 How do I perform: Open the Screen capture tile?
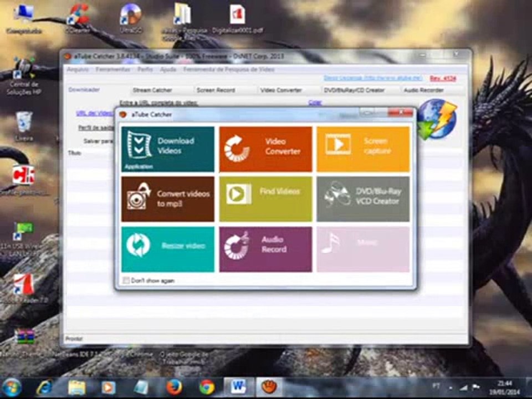363,149
